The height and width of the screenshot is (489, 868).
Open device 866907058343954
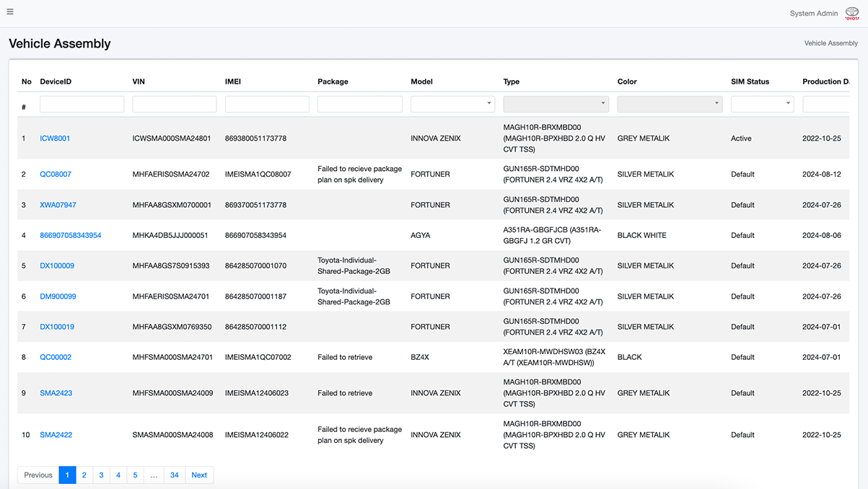pyautogui.click(x=71, y=235)
